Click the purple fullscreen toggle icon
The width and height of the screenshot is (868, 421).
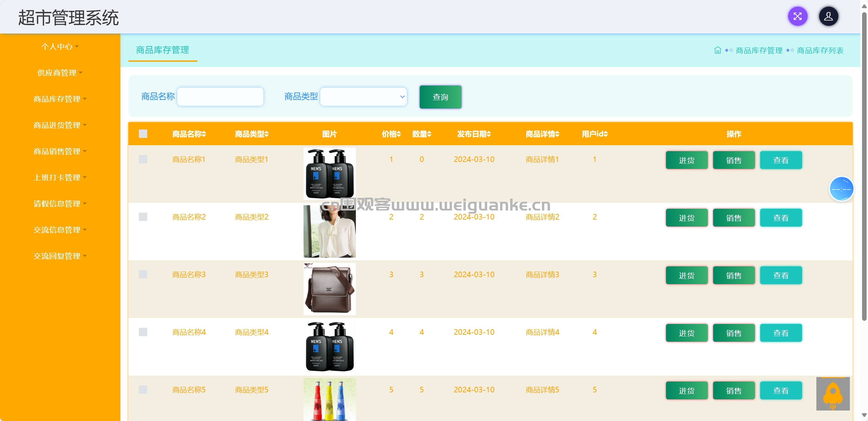click(x=798, y=16)
